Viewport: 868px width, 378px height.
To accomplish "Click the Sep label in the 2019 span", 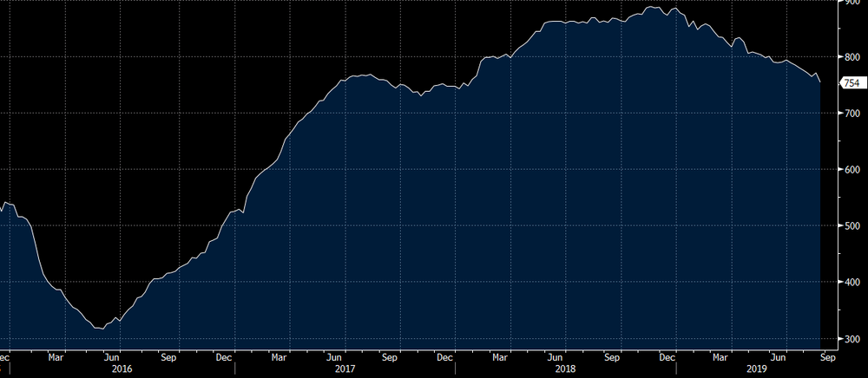I will pos(827,357).
